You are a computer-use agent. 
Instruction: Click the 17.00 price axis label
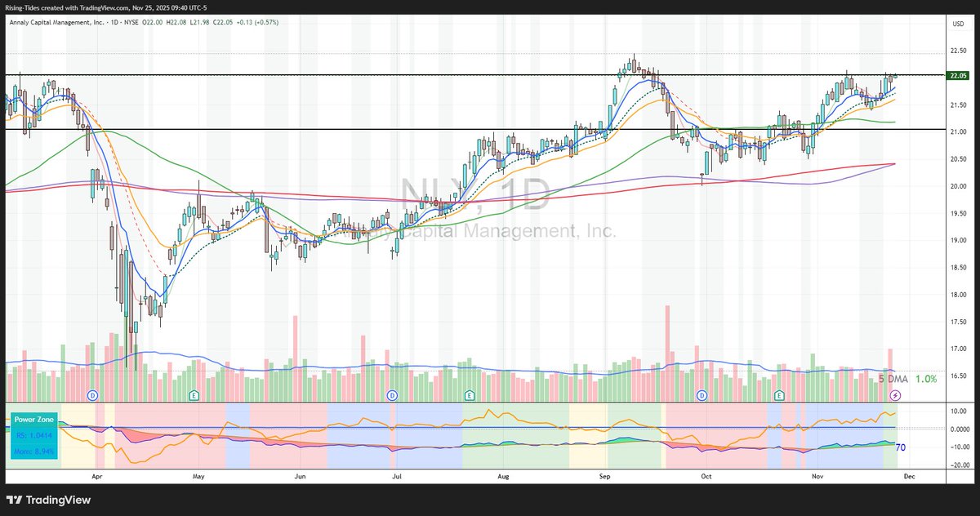tap(958, 349)
